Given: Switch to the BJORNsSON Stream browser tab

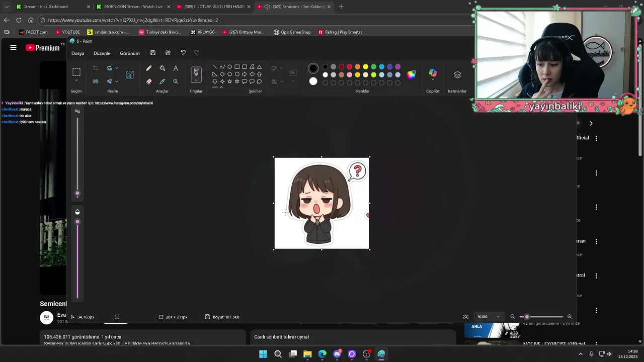Looking at the screenshot, I should click(133, 7).
